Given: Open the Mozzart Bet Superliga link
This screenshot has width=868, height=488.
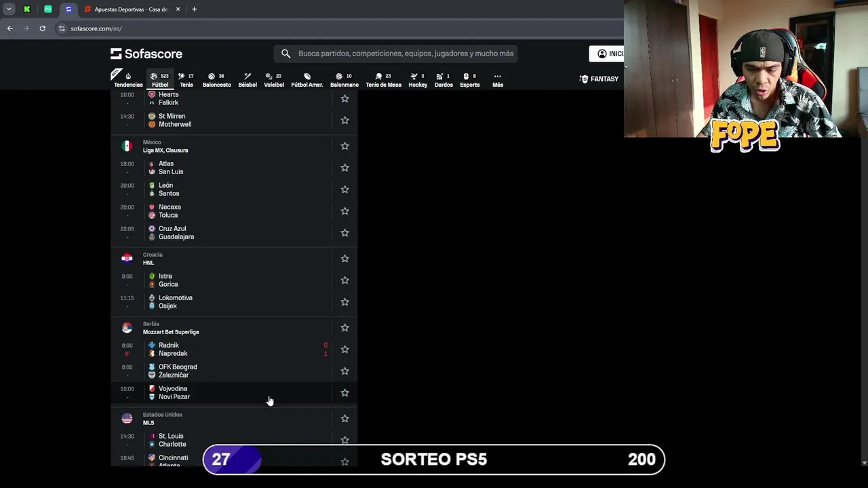Looking at the screenshot, I should click(x=171, y=332).
